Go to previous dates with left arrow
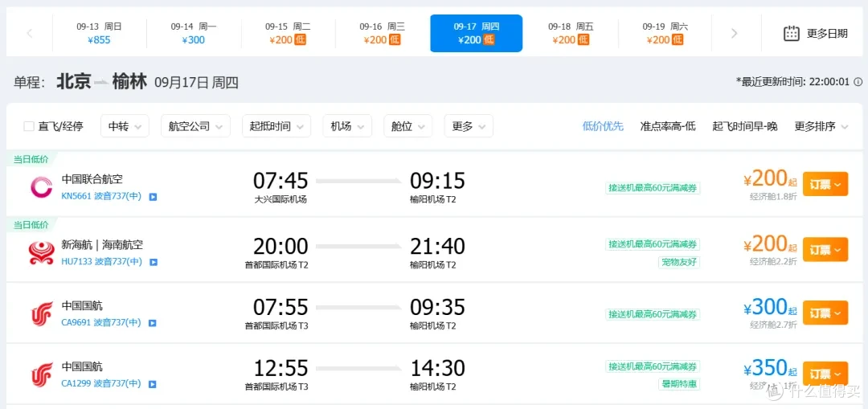868x409 pixels. [x=30, y=33]
